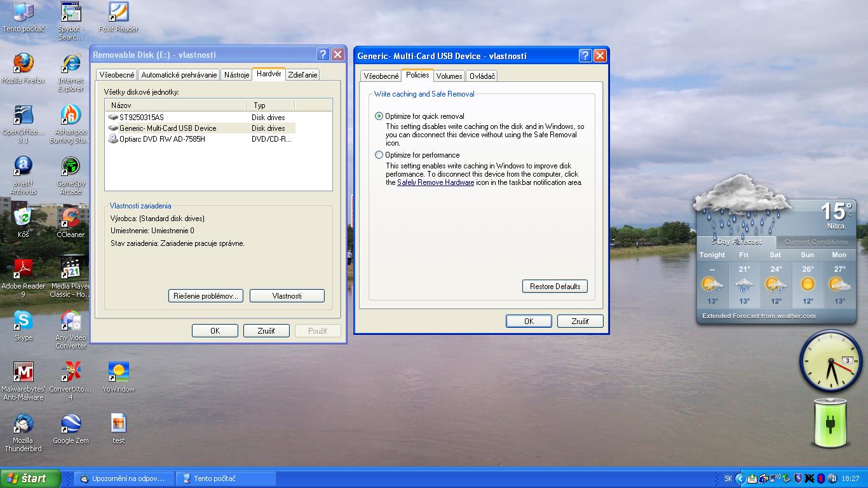This screenshot has width=868, height=488.
Task: Select Optimize for performance option
Action: click(x=379, y=155)
